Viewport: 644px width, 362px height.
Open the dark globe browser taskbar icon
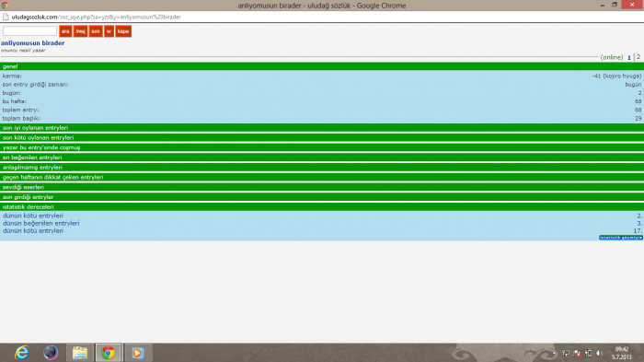tap(51, 353)
